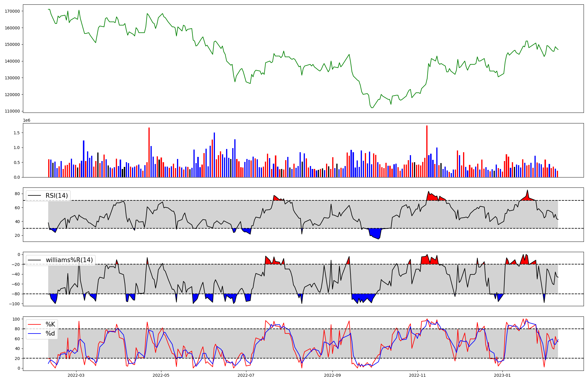Click the 2022-07 x-axis date label
Viewport: 588px width, 382px height.
point(246,375)
